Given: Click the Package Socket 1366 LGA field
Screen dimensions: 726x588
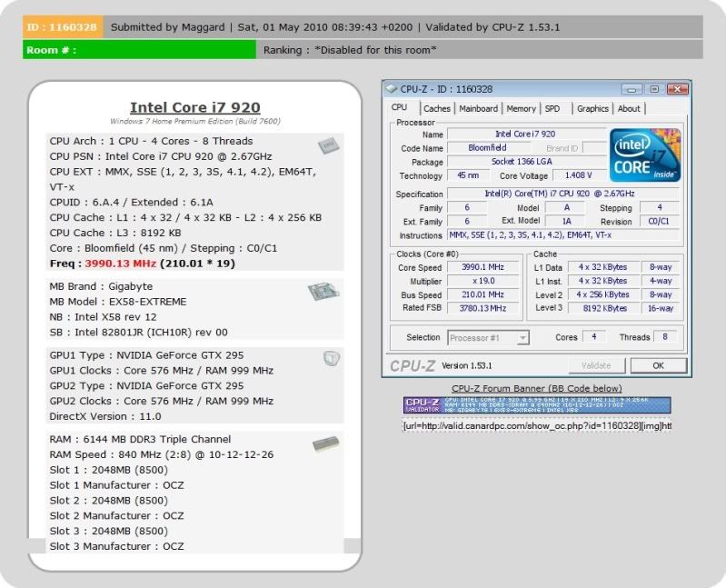Looking at the screenshot, I should click(527, 162).
